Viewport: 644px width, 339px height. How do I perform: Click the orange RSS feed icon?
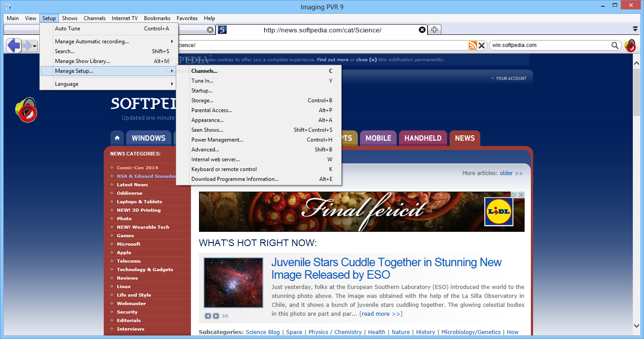click(473, 45)
